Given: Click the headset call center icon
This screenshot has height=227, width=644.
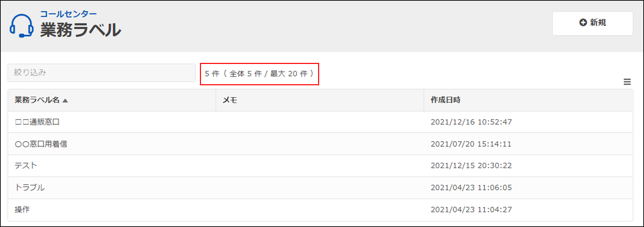Looking at the screenshot, I should coord(22,26).
